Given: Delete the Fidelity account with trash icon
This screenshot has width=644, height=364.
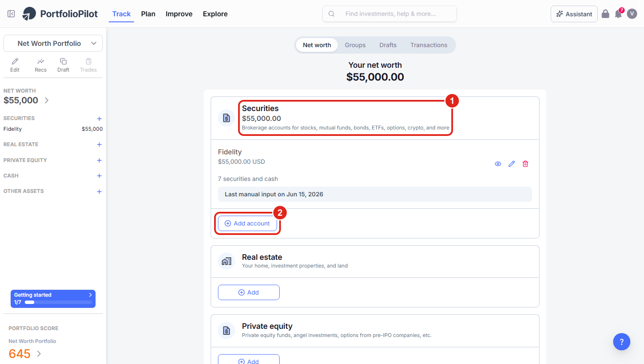Looking at the screenshot, I should (x=525, y=164).
